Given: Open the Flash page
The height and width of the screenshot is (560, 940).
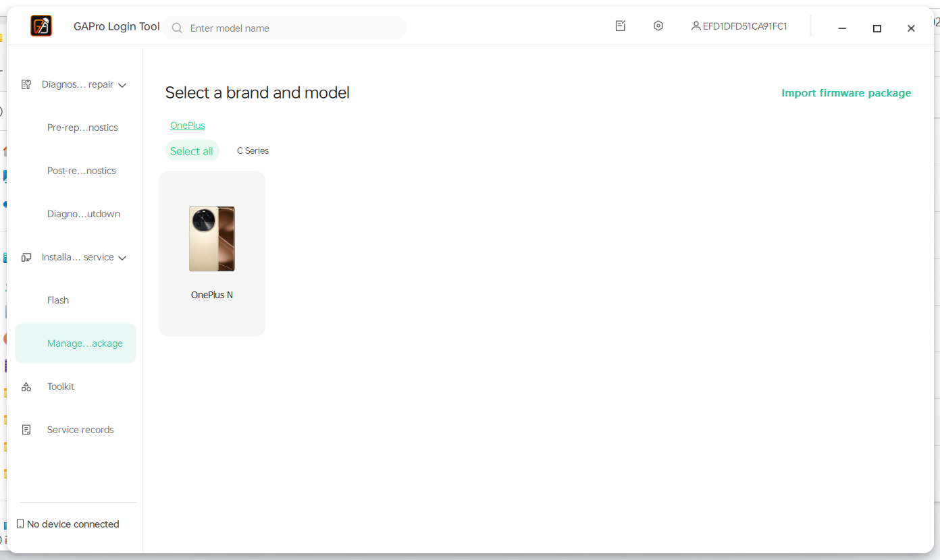Looking at the screenshot, I should coord(58,300).
